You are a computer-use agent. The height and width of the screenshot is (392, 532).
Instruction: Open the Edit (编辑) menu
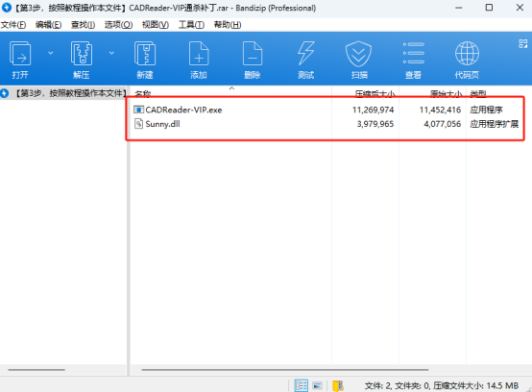pyautogui.click(x=49, y=25)
